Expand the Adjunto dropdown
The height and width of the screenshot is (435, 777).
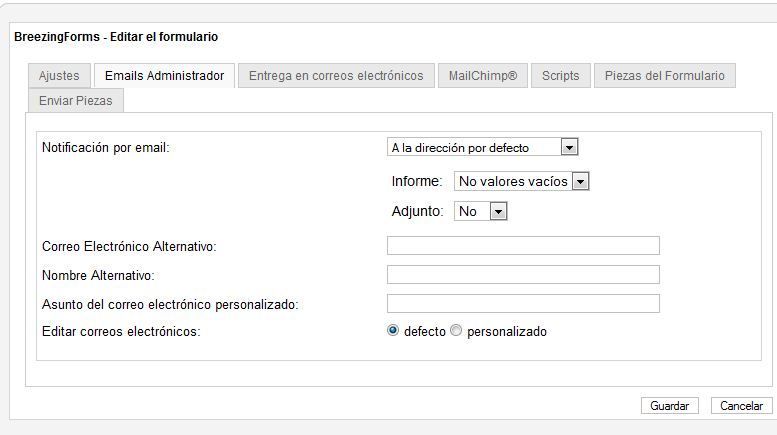click(481, 212)
